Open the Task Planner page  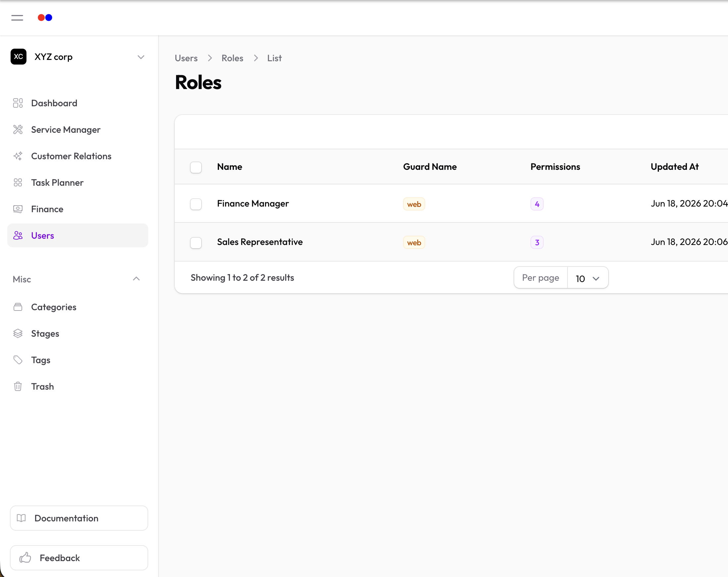(x=78, y=183)
